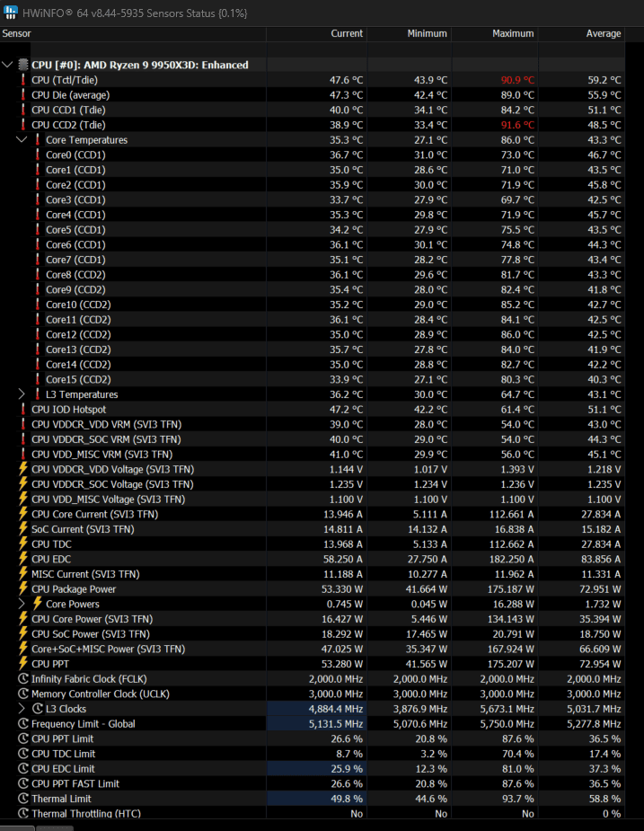644x831 pixels.
Task: Click lightning icon of CPU TDC
Action: click(22, 544)
